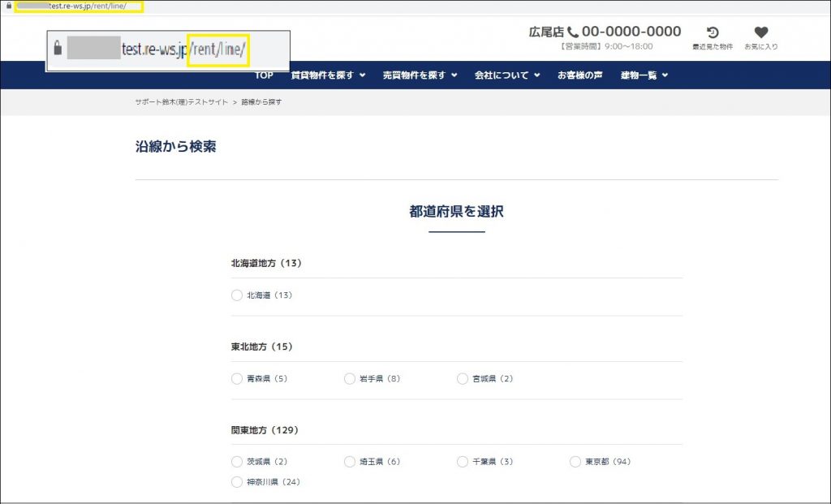Go to TOP in the navigation bar

click(x=264, y=75)
